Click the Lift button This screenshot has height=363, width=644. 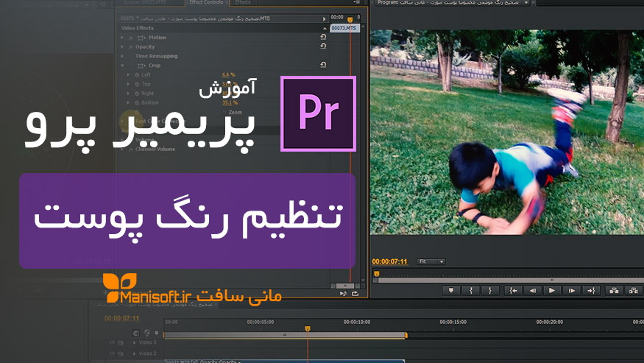coord(614,291)
